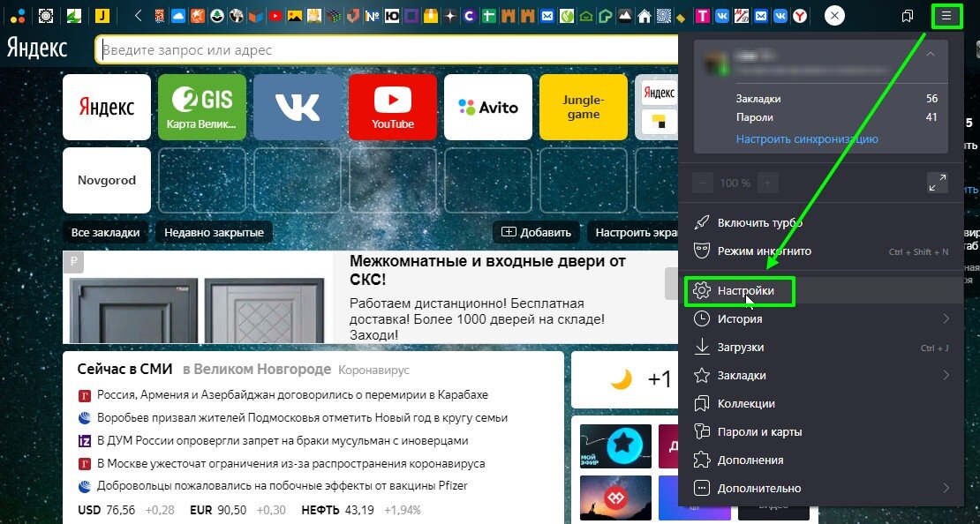
Task: Expand the История submenu arrow
Action: pyautogui.click(x=946, y=319)
